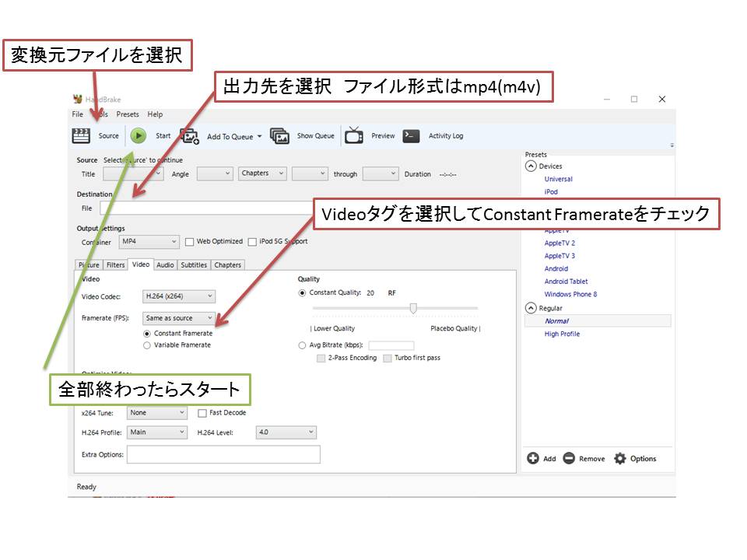Click the Preview television icon
This screenshot has width=747, height=560.
pyautogui.click(x=354, y=135)
